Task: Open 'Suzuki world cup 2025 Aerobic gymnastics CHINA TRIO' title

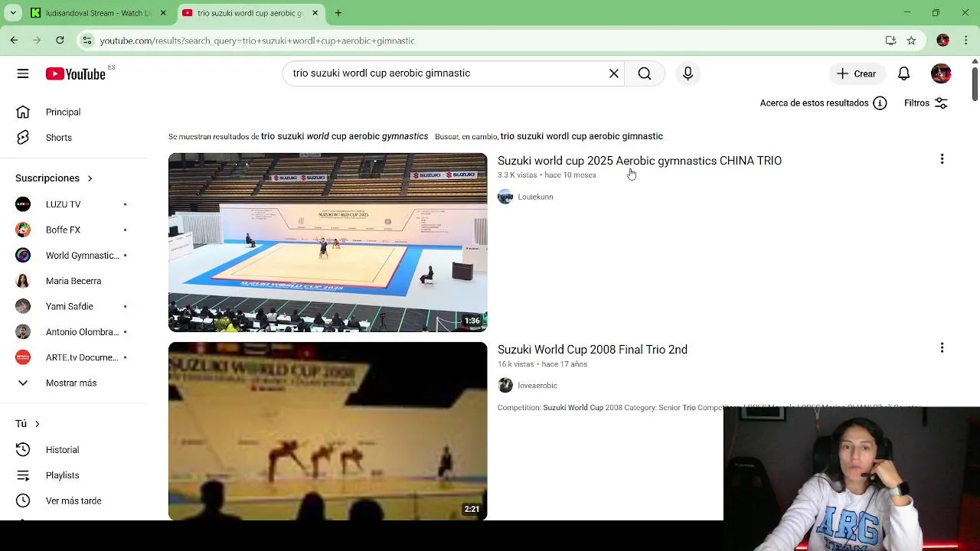Action: [639, 161]
